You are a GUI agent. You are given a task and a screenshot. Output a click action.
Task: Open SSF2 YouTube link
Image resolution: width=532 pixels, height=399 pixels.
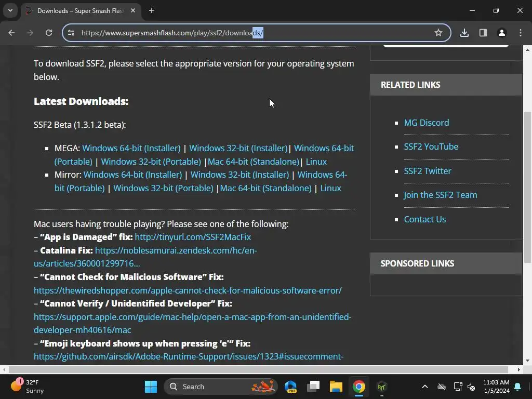431,147
